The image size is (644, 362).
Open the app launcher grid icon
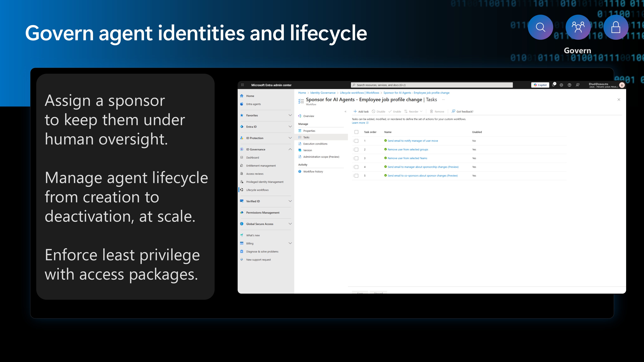242,85
